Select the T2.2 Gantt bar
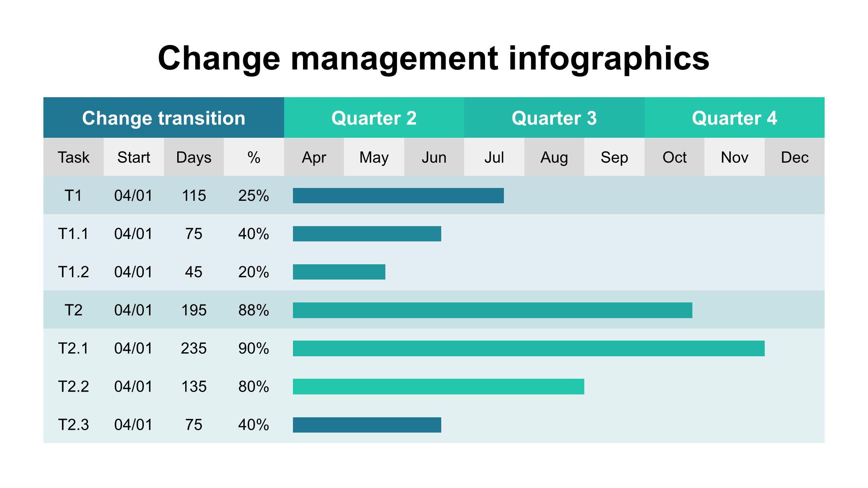Screen dimensions: 868x488 coord(438,386)
